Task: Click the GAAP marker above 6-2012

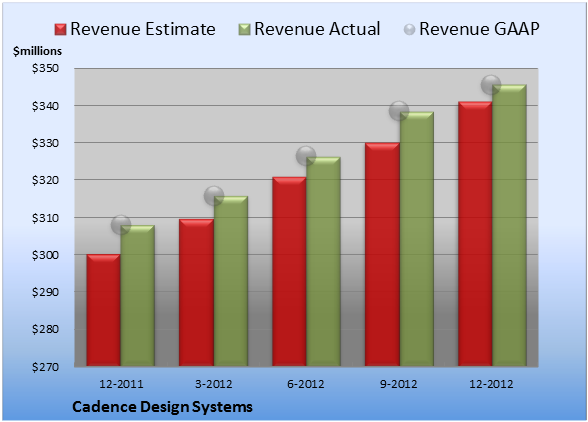Action: tap(306, 156)
